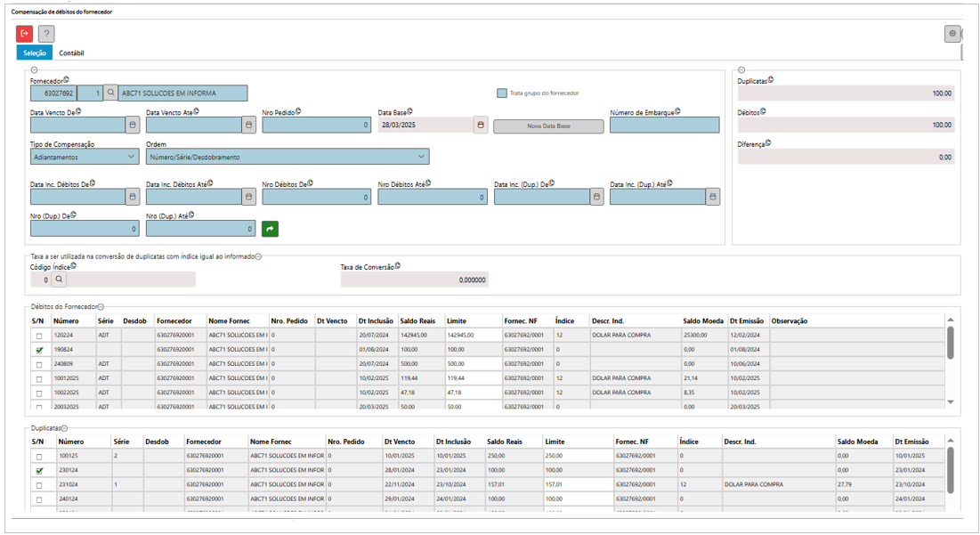Click the Código Índice search icon
Image resolution: width=980 pixels, height=535 pixels.
(59, 280)
